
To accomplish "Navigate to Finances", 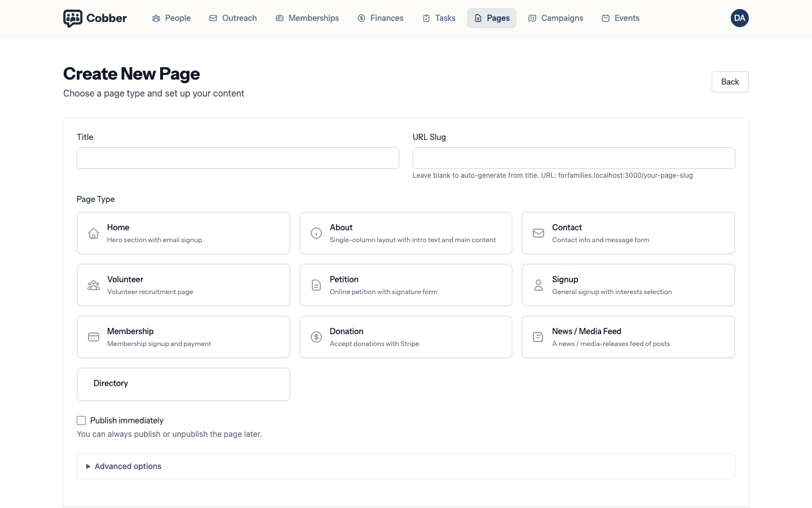I will pyautogui.click(x=381, y=18).
